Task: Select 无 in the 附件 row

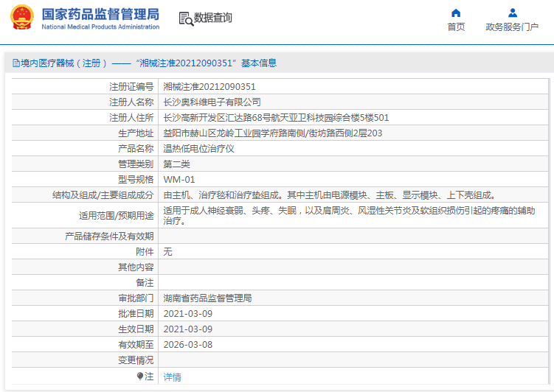Action: (168, 252)
